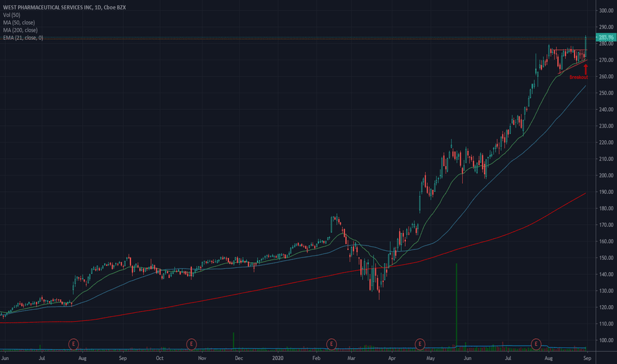Click the 270.00 price axis label
This screenshot has width=617, height=364.
[606, 60]
